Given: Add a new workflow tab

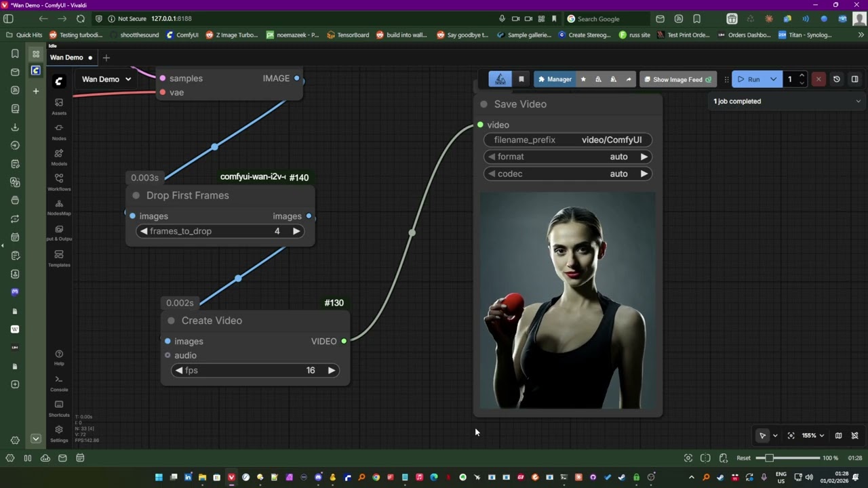Looking at the screenshot, I should pos(106,58).
